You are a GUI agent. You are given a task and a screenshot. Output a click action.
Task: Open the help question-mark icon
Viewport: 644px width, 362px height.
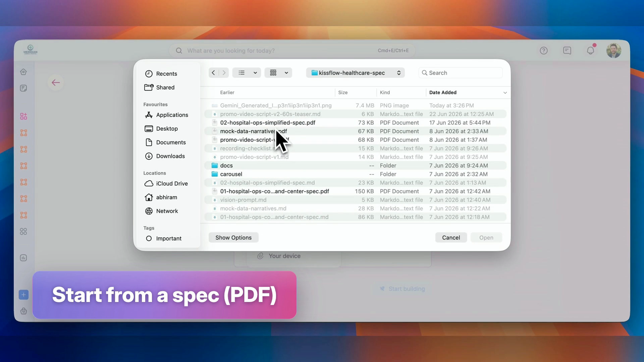pyautogui.click(x=544, y=51)
